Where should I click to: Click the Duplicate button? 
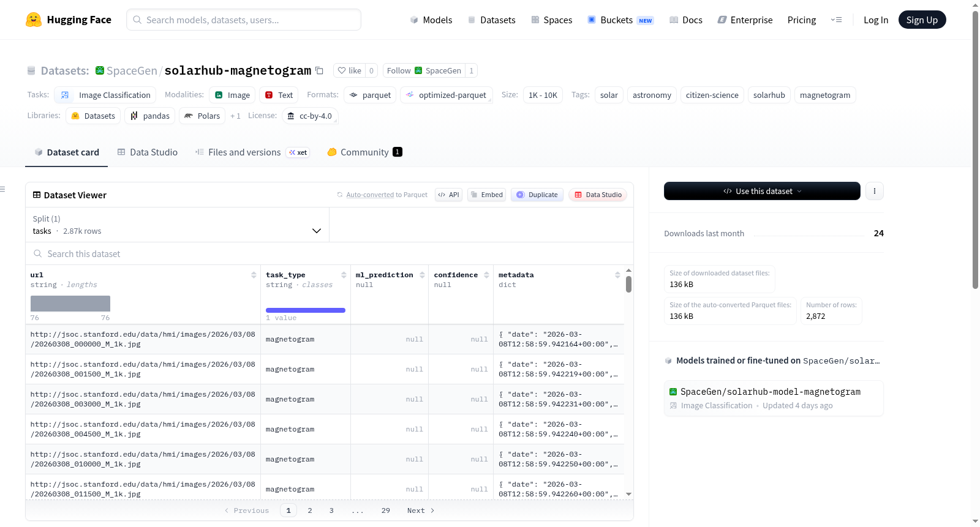(537, 195)
